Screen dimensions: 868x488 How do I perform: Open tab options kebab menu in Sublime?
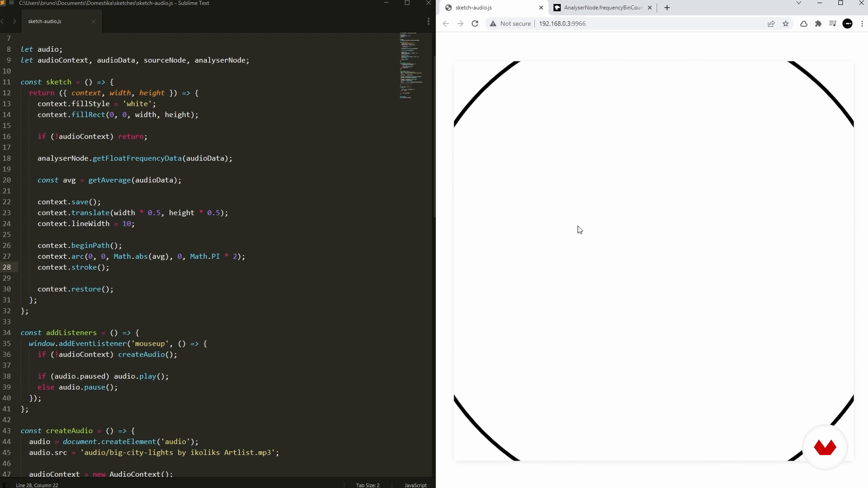(x=428, y=21)
